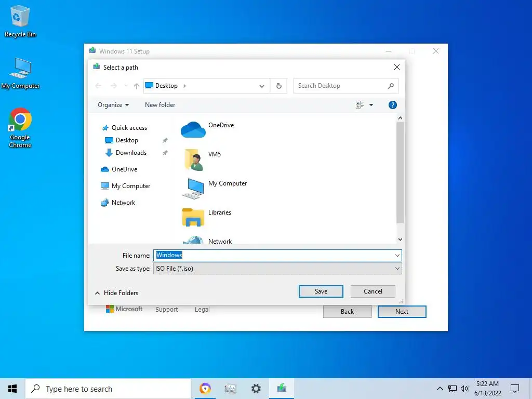Refresh the Desktop folder listing
The image size is (532, 399).
tap(278, 86)
